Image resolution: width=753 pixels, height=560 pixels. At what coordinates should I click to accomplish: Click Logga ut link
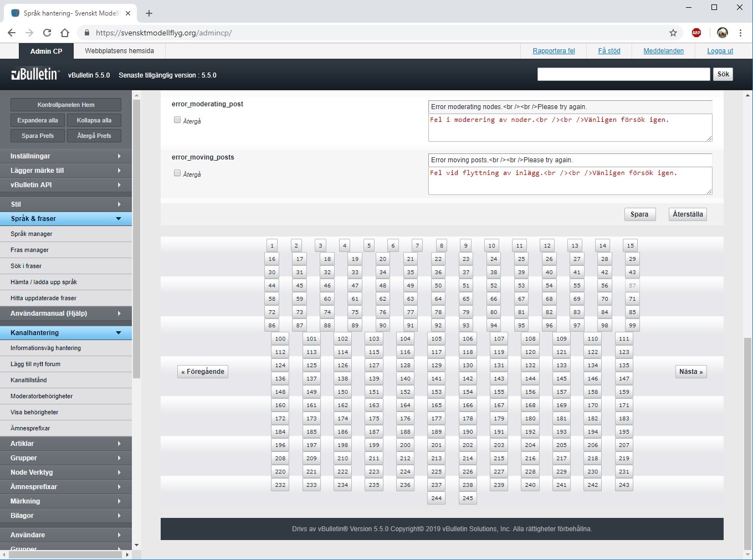click(720, 51)
